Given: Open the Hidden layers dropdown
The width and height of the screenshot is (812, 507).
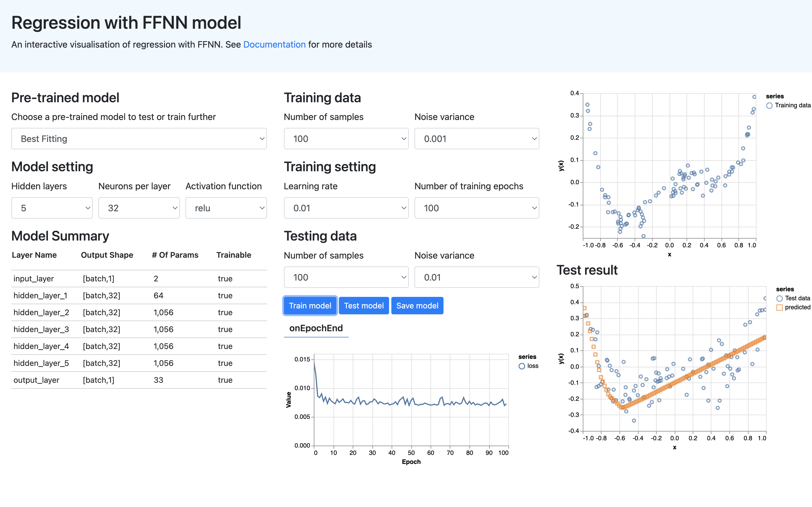Looking at the screenshot, I should (52, 208).
